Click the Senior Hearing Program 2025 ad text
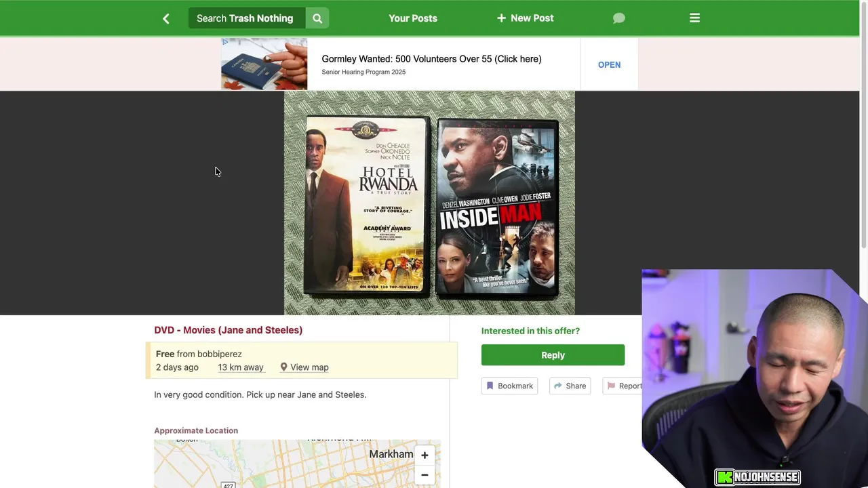Screen dimensions: 868x488 pyautogui.click(x=363, y=72)
